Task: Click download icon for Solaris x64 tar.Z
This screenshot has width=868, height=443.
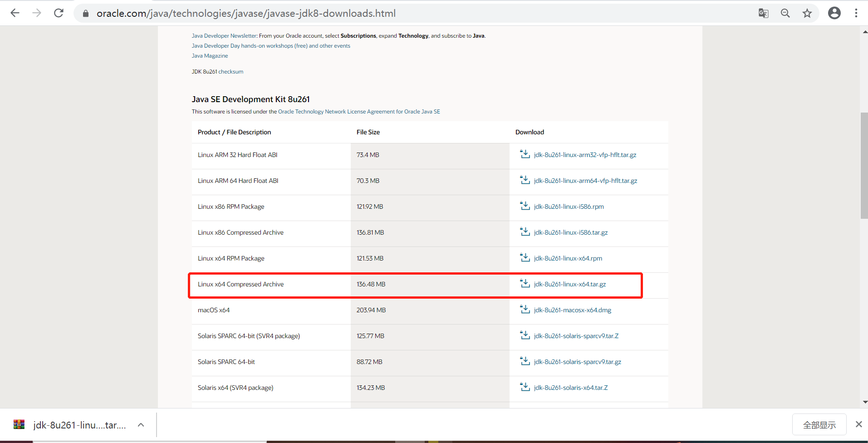Action: (x=525, y=387)
